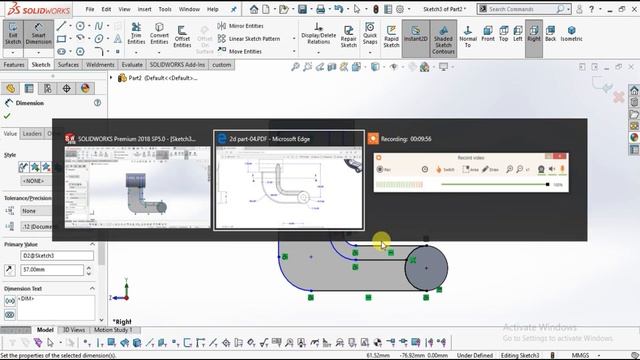Image resolution: width=640 pixels, height=360 pixels.
Task: Click the Exit Sketch icon
Action: click(x=13, y=34)
